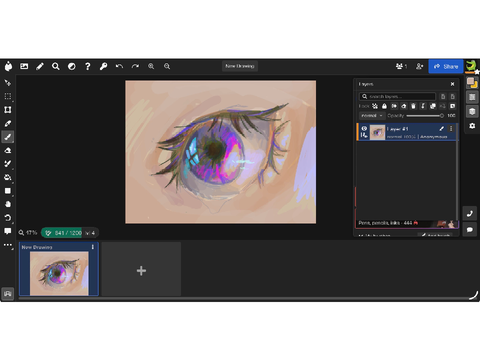Click the blue Share button
Screen dimensions: 480x360
tap(446, 67)
